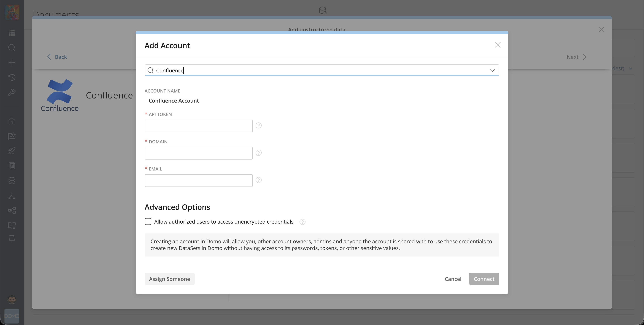Expand the dropdown chevron at far right background

tap(631, 68)
